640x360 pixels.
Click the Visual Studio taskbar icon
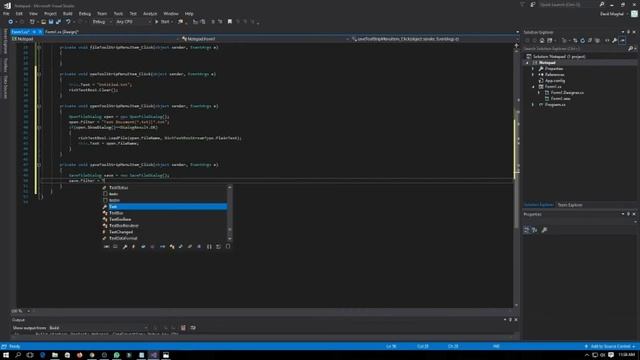pos(153,355)
